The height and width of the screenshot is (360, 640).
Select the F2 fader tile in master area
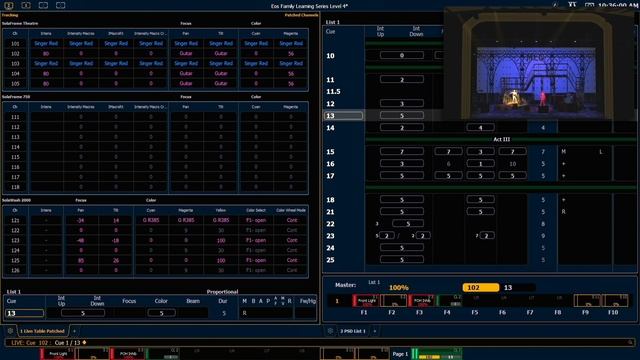[393, 301]
